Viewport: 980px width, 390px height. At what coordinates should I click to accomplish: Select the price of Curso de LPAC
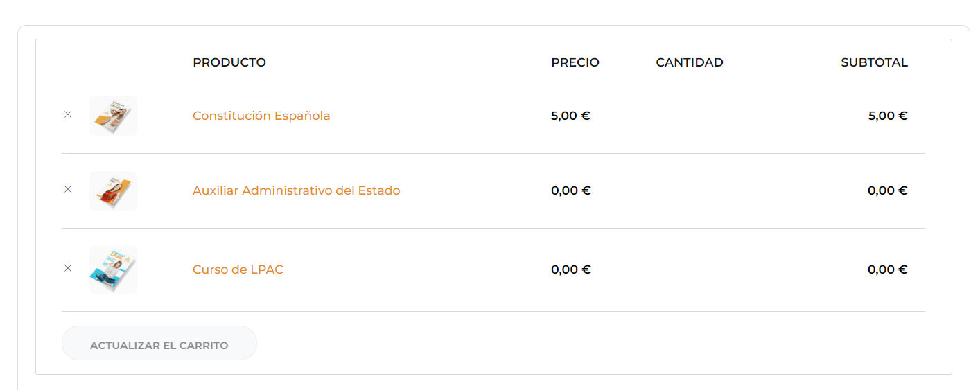pyautogui.click(x=571, y=269)
